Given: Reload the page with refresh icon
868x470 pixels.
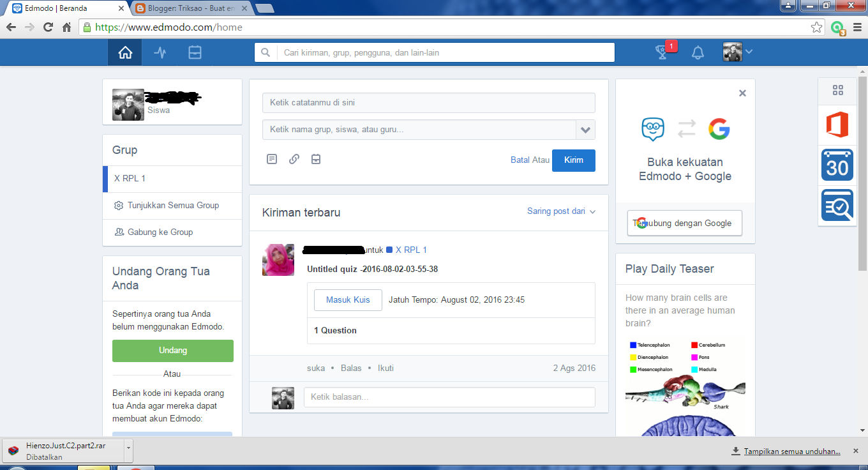Looking at the screenshot, I should coord(48,27).
